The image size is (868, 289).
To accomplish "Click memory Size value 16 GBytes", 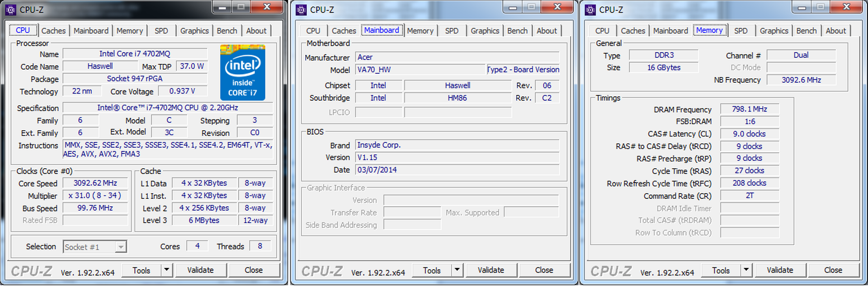I will point(664,67).
